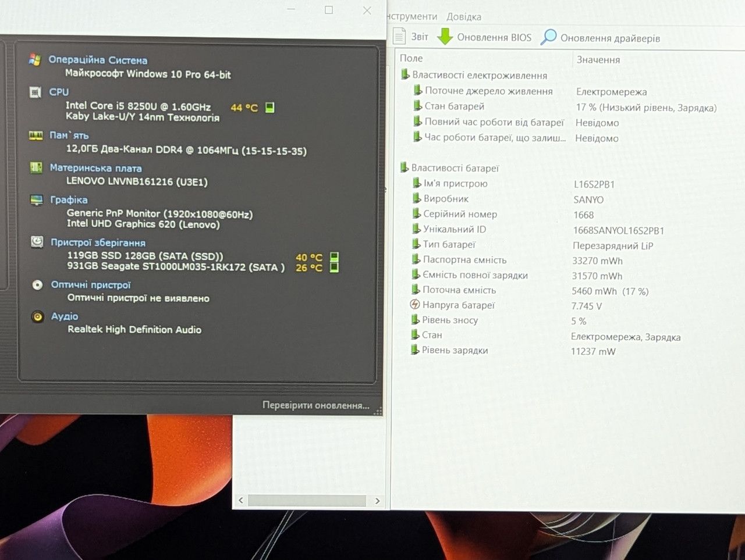745x560 pixels.
Task: Open the Операційна Система section link
Action: point(98,60)
